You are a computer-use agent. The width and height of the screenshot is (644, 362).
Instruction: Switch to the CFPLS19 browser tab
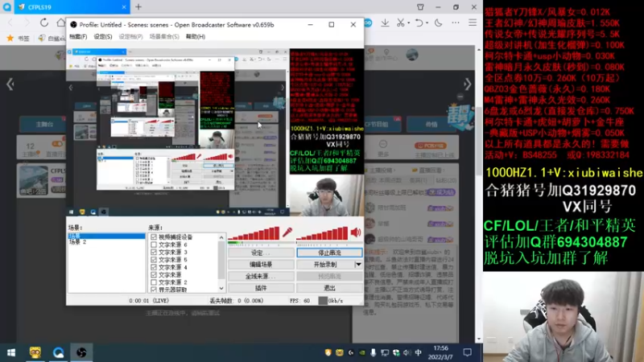72,7
